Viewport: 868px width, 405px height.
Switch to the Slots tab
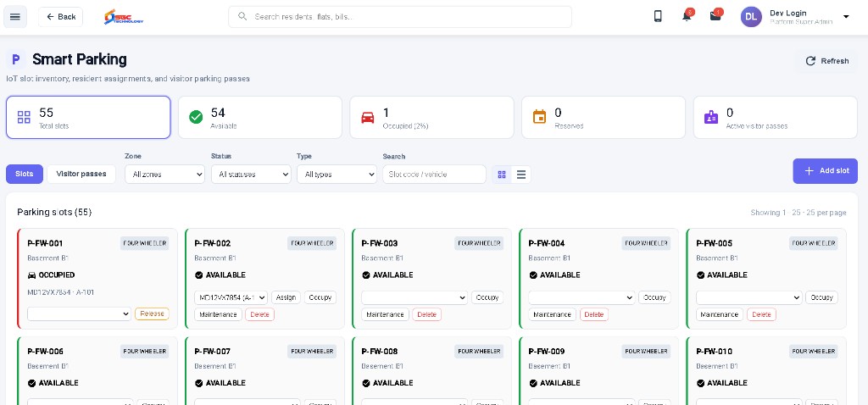[x=25, y=174]
